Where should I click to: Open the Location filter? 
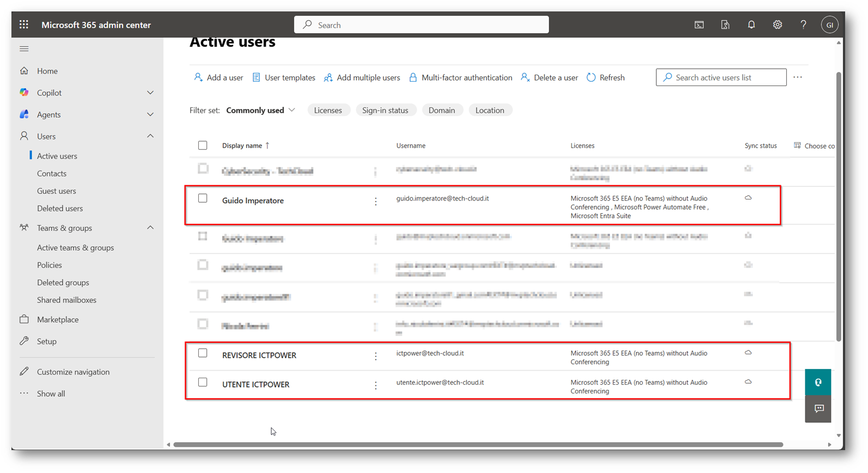point(490,110)
